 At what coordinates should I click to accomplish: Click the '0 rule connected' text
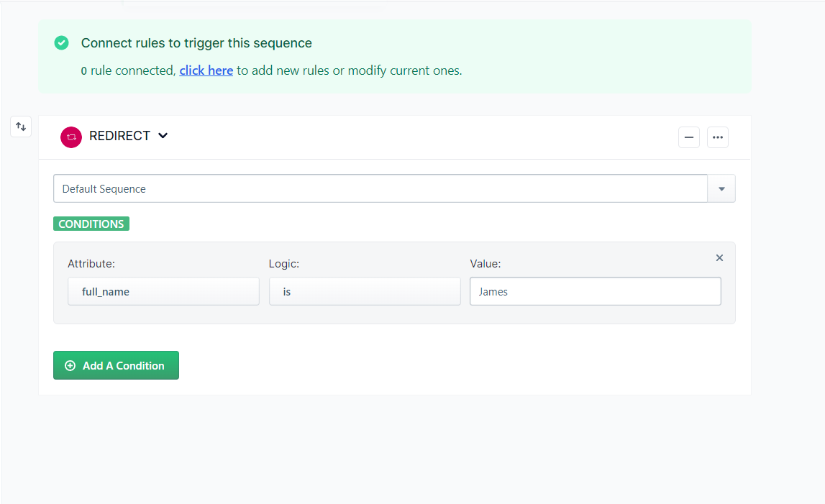click(x=128, y=70)
